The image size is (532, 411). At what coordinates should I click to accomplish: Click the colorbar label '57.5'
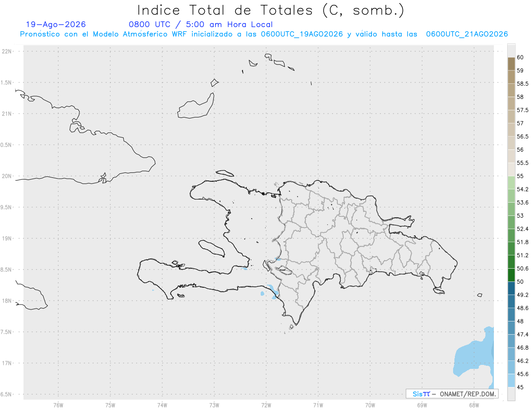(522, 110)
